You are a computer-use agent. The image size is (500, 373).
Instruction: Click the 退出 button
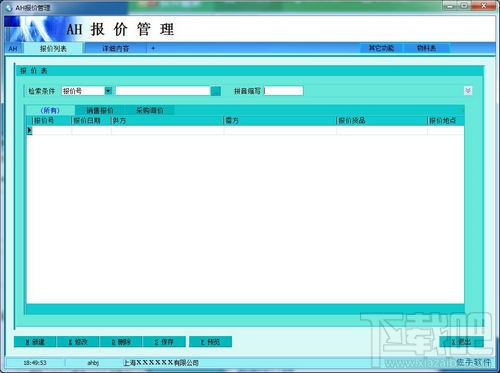(x=461, y=342)
